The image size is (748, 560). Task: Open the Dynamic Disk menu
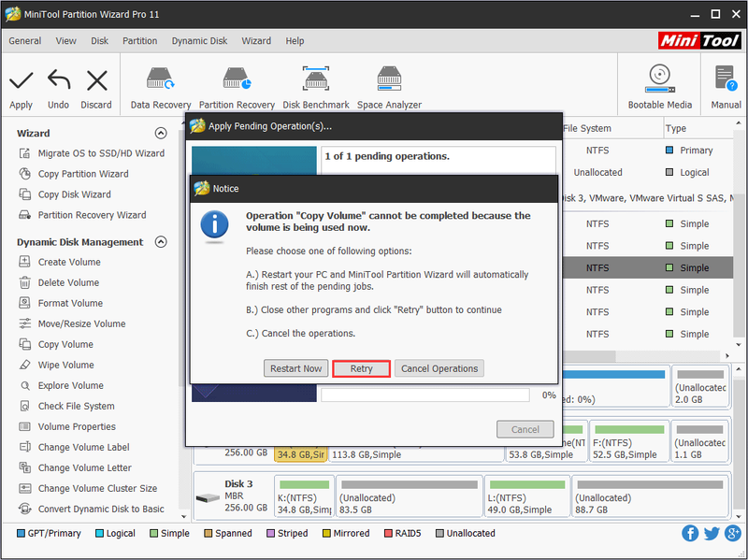pyautogui.click(x=199, y=41)
